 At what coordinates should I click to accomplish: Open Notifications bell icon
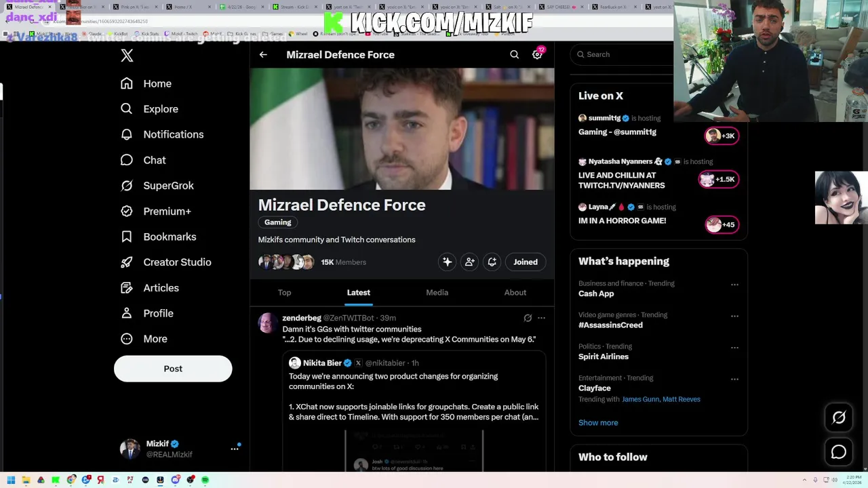126,134
